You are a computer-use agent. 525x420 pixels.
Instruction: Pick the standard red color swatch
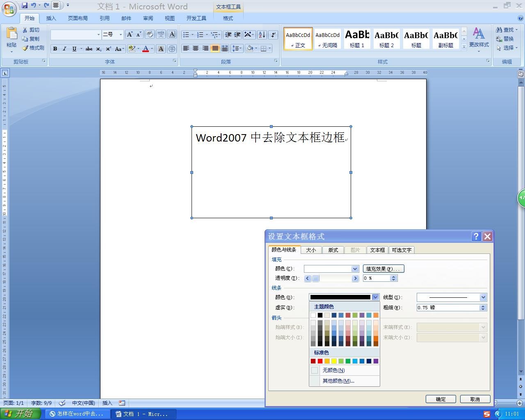320,361
